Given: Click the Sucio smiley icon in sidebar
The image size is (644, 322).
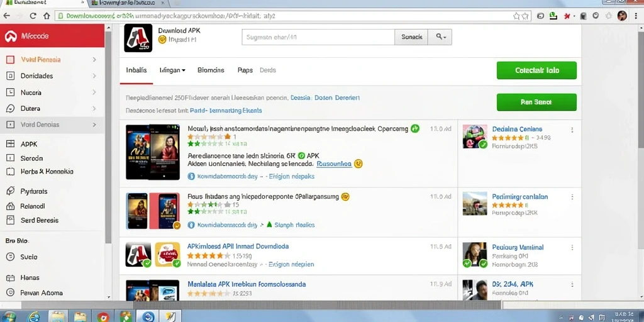Looking at the screenshot, I should (10, 257).
